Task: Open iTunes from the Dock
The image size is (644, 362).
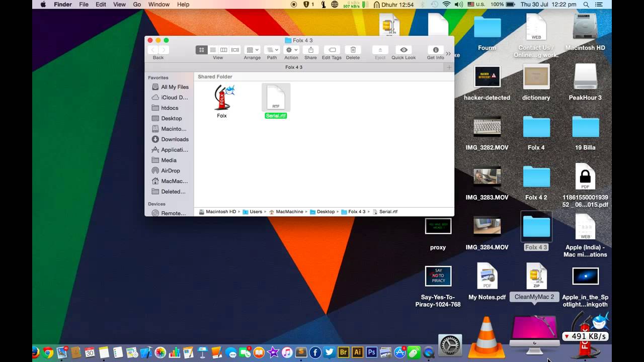Action: click(287, 352)
